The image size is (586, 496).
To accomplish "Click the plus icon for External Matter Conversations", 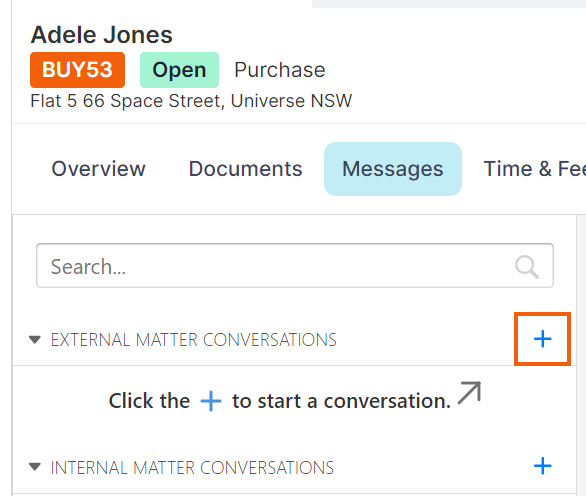I will click(x=542, y=339).
